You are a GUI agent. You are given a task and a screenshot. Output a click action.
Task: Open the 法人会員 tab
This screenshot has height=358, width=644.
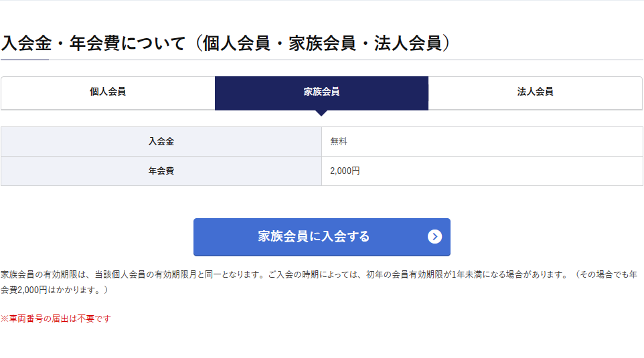[x=535, y=93]
